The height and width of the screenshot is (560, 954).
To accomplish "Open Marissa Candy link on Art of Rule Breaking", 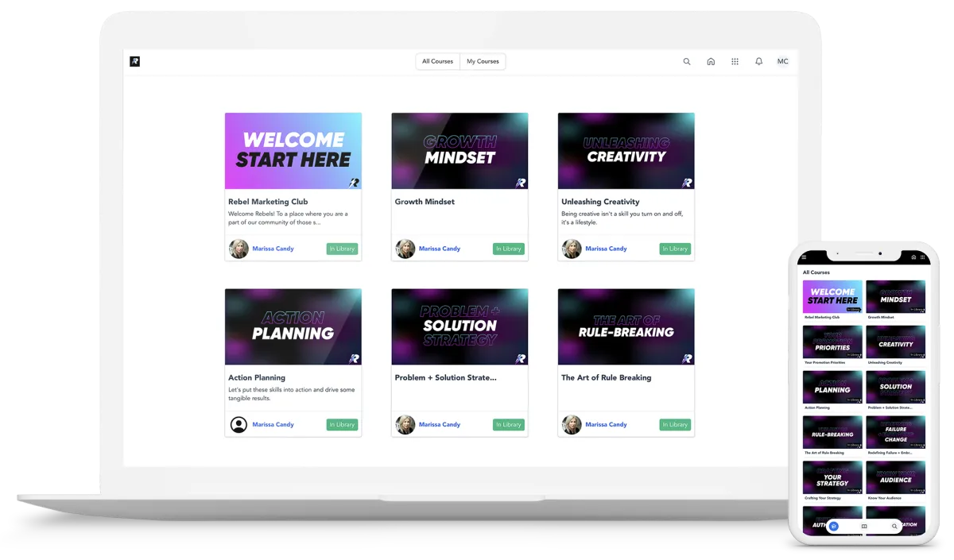I will coord(606,424).
